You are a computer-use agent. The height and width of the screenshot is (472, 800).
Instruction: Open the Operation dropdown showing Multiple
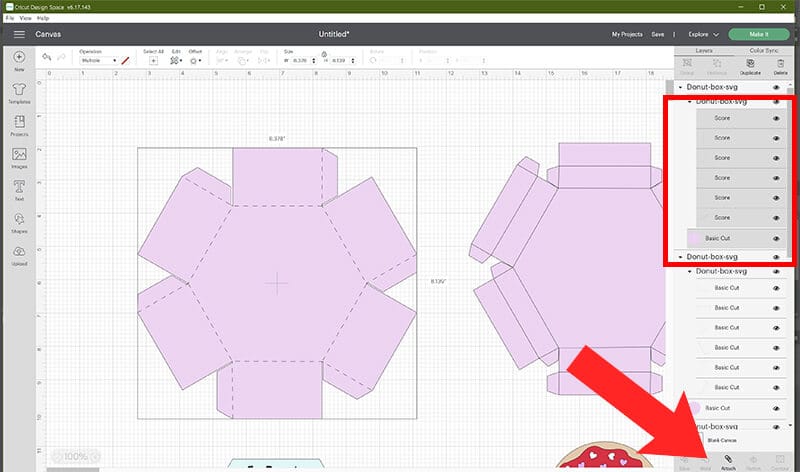tap(99, 61)
